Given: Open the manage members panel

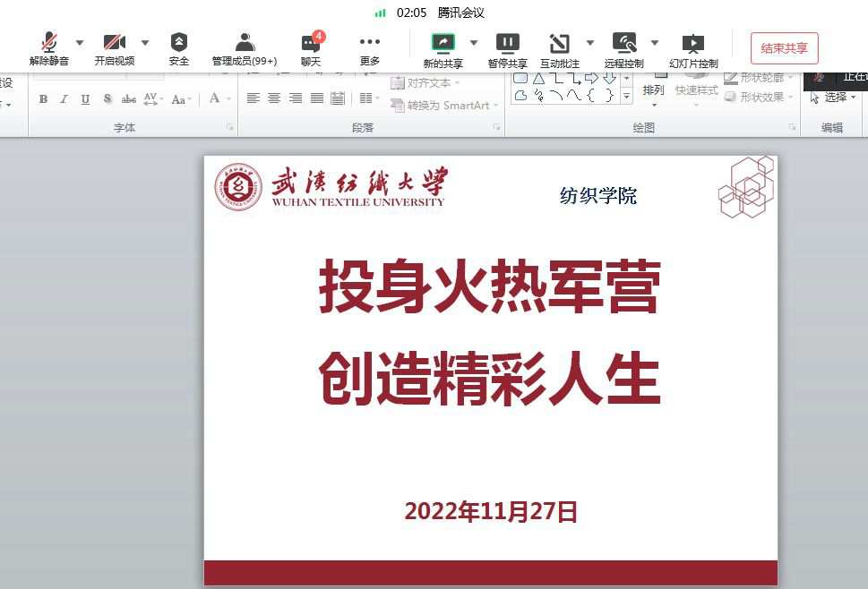Looking at the screenshot, I should pos(245,49).
